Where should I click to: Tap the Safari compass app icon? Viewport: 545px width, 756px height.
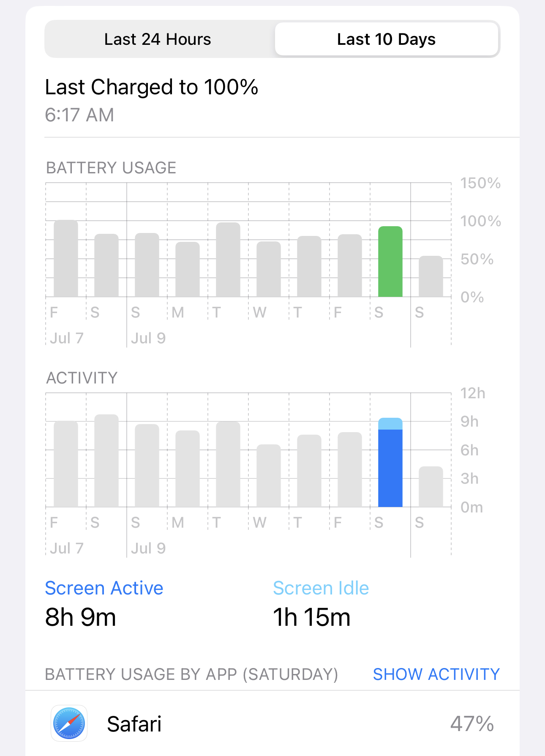tap(69, 723)
